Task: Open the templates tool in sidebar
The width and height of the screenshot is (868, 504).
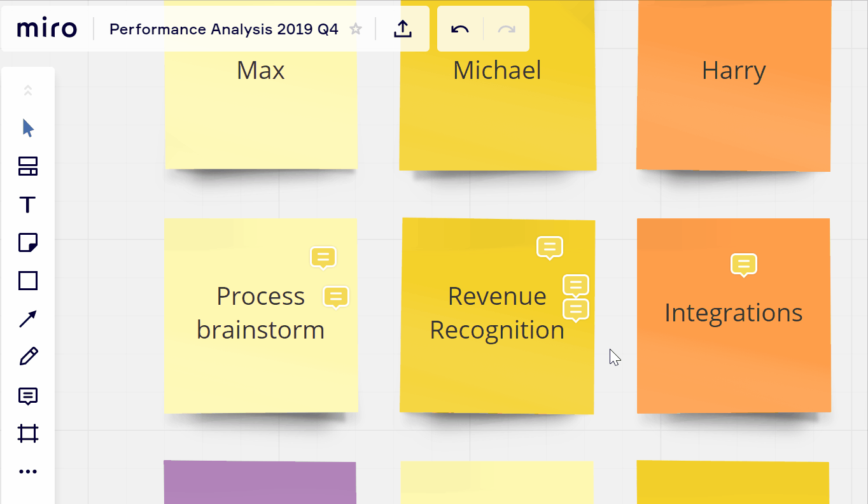Action: [x=28, y=167]
